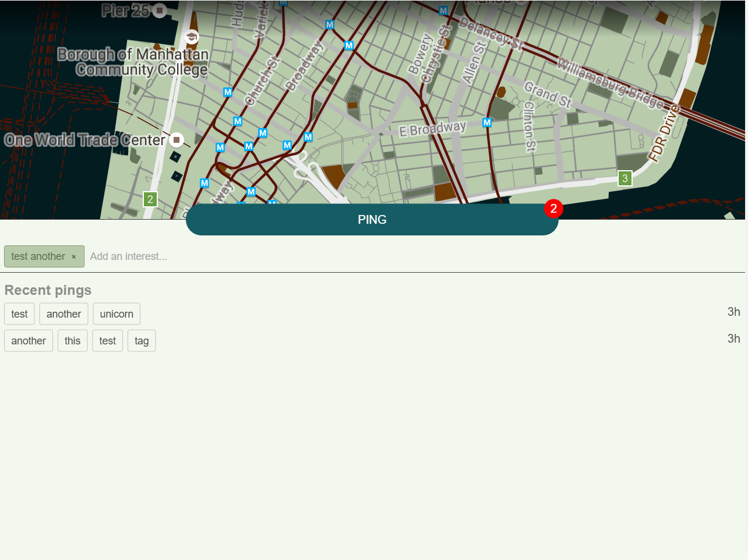Click the 'Delancey St' map label
748x560 pixels.
click(x=491, y=34)
